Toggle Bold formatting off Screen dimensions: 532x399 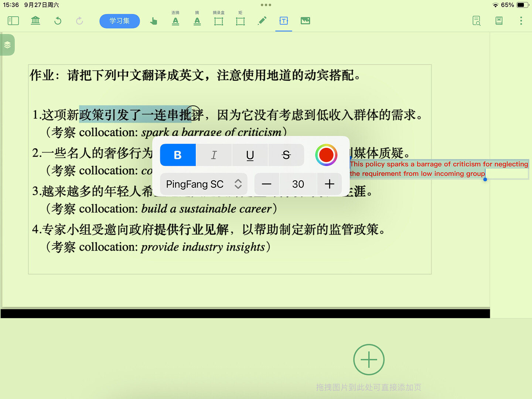[178, 155]
